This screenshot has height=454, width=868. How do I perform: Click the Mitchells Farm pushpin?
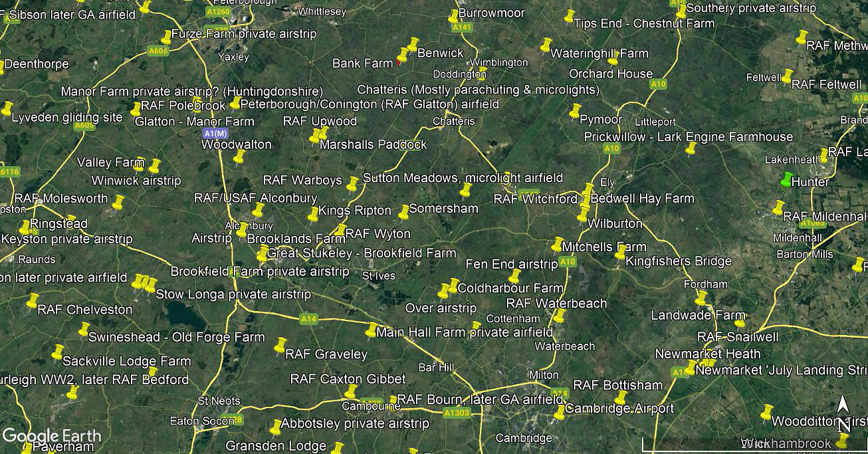(x=557, y=244)
